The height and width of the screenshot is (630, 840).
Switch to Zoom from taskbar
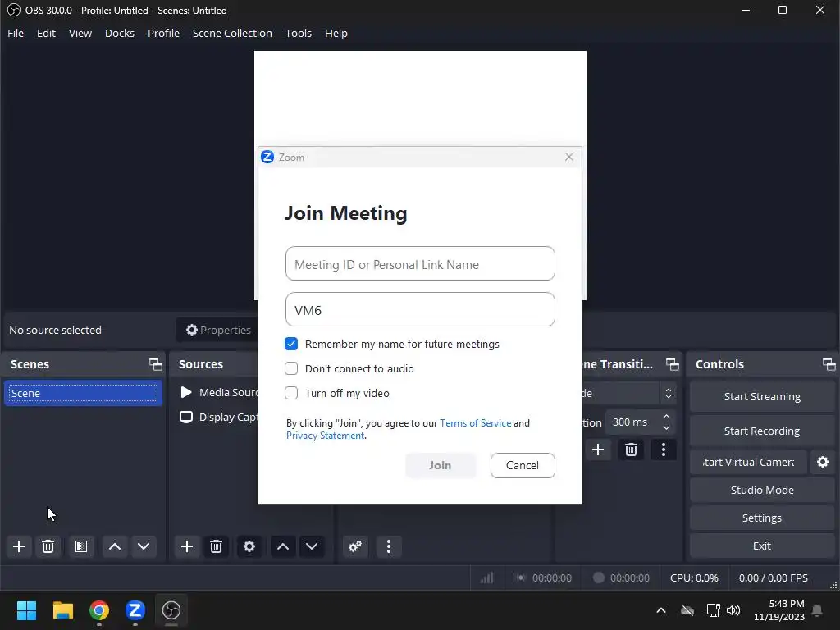pos(135,610)
